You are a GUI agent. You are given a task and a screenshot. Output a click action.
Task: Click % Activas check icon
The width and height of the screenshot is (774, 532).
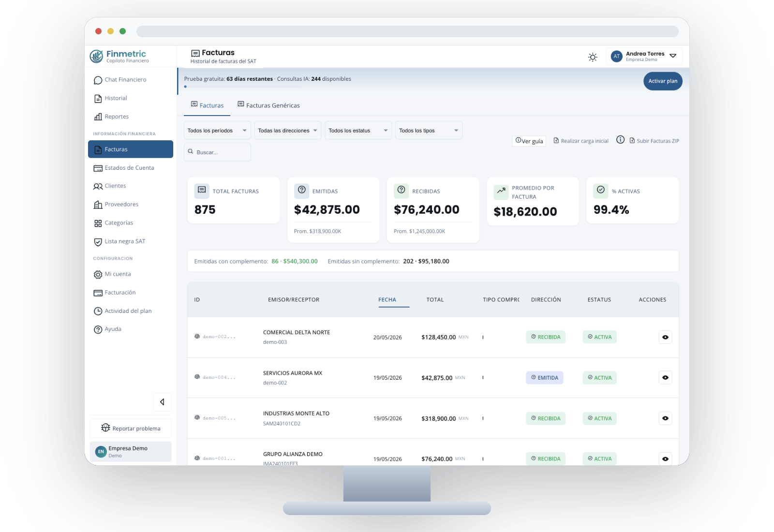tap(601, 191)
